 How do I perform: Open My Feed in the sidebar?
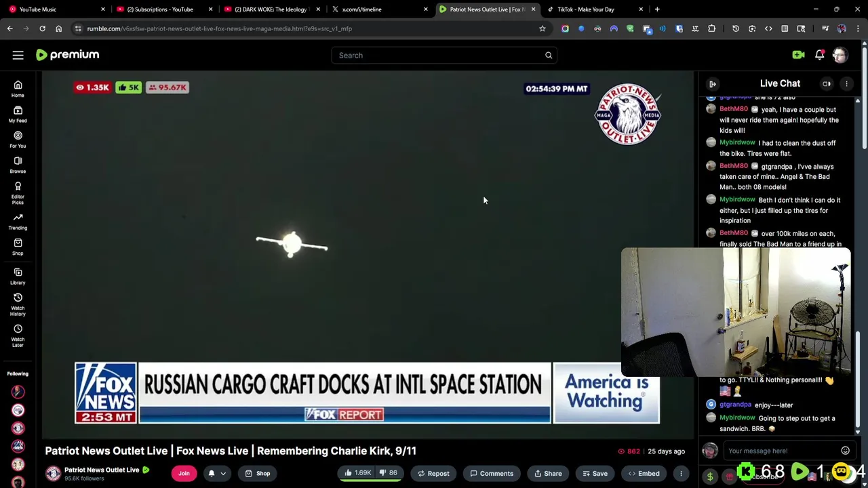point(18,115)
